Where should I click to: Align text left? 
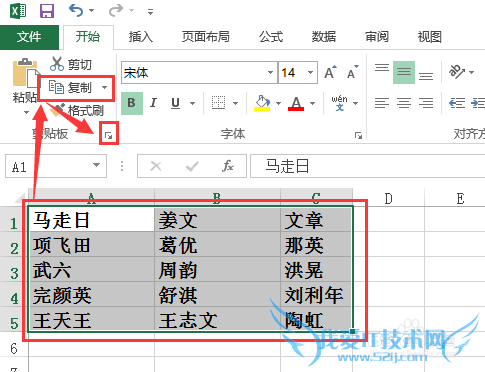point(382,103)
